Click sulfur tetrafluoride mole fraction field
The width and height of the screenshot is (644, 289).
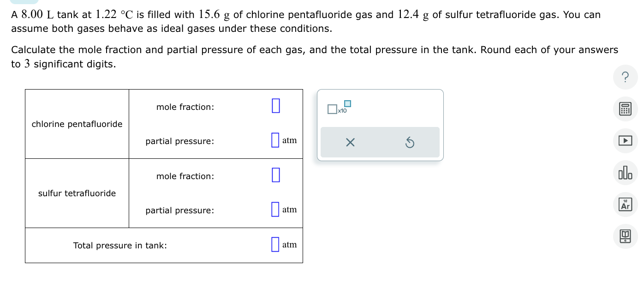[275, 175]
